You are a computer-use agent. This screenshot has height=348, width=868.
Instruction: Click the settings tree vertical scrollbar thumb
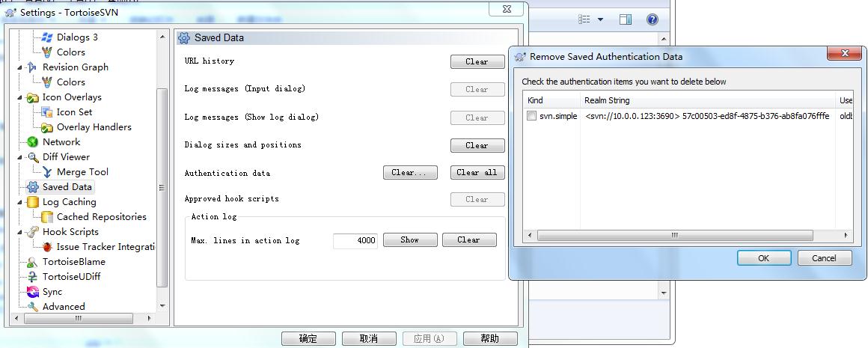162,187
